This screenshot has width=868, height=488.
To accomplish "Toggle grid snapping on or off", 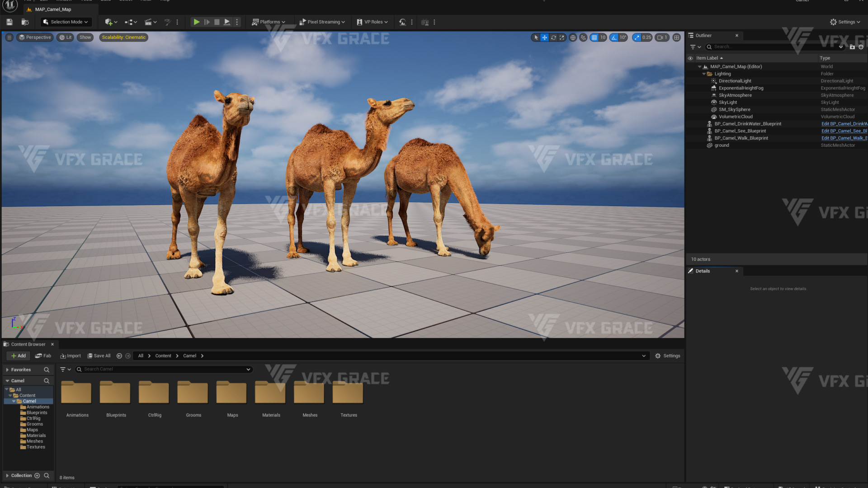I will [x=594, y=38].
